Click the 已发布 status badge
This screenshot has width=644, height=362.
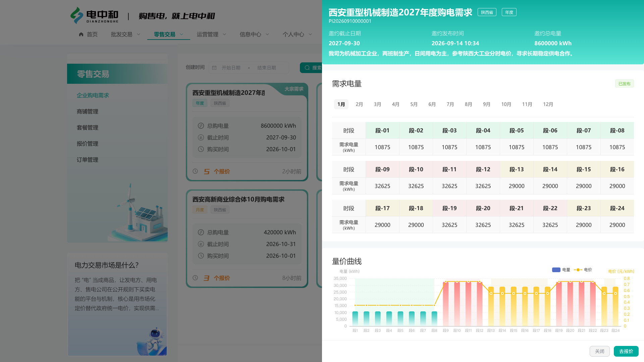click(624, 83)
